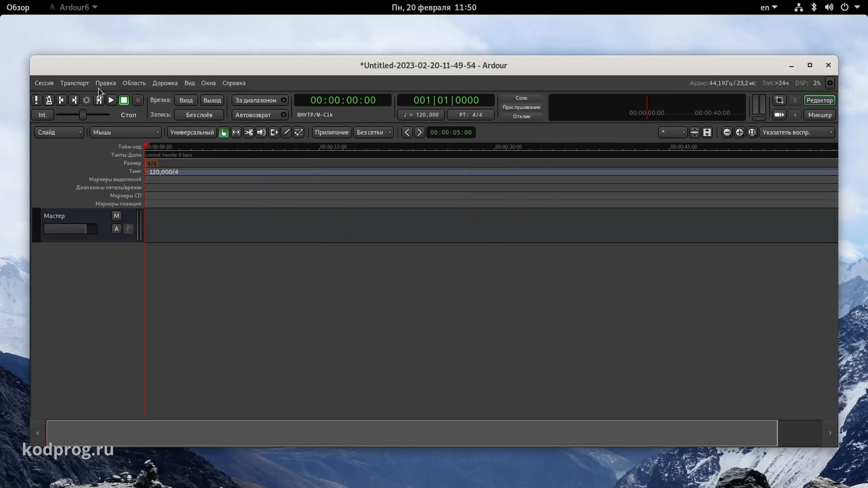
Task: Open the Без сетки grid dropdown
Action: click(x=373, y=132)
